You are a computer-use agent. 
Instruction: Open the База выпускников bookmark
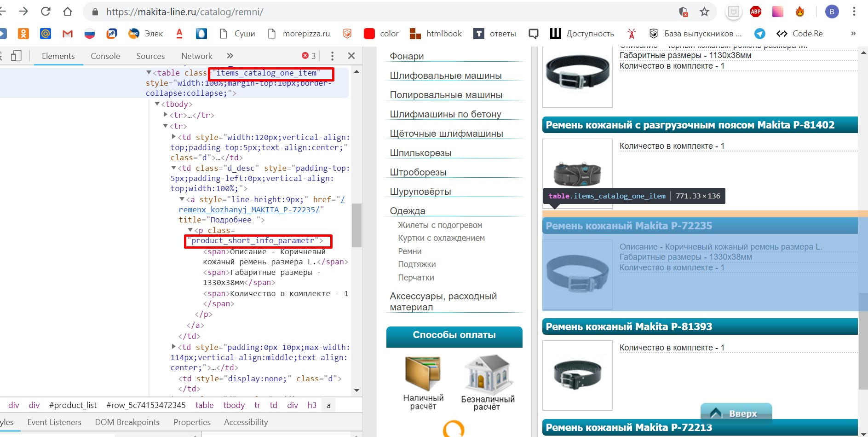coord(695,33)
